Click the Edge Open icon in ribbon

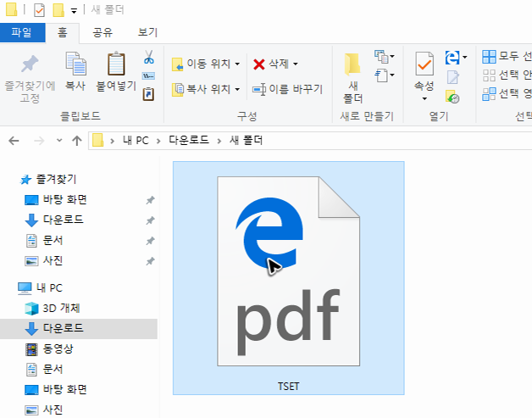pyautogui.click(x=452, y=58)
